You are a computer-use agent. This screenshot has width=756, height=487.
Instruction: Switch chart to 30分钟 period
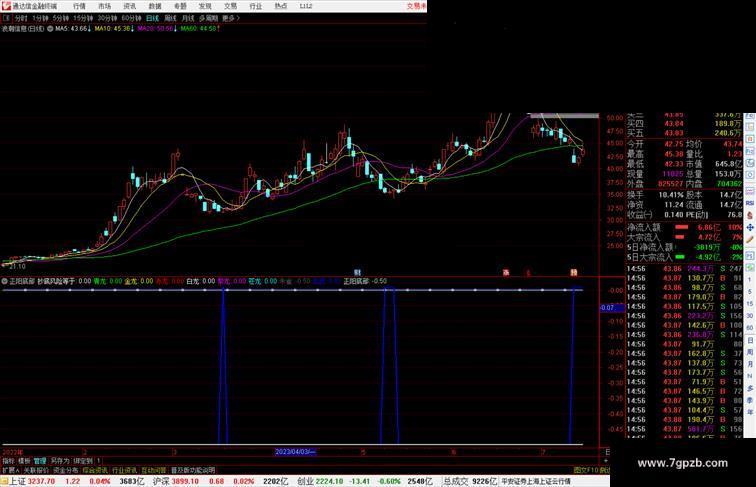pos(107,18)
